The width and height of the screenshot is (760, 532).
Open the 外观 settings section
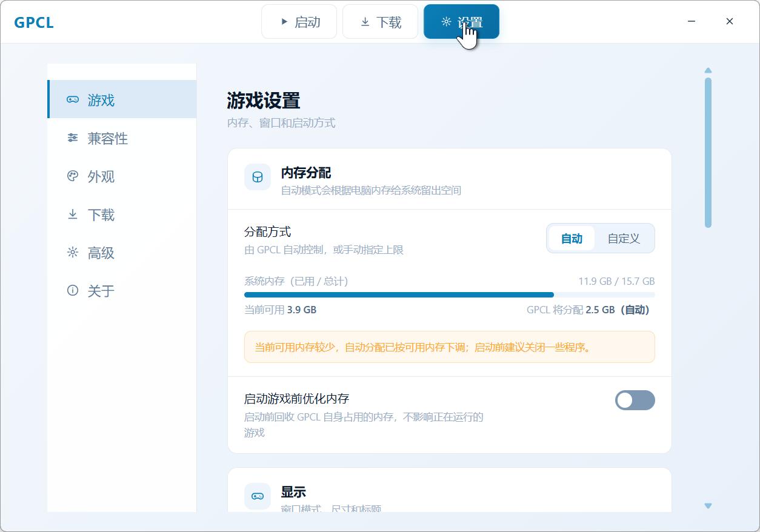[x=122, y=176]
